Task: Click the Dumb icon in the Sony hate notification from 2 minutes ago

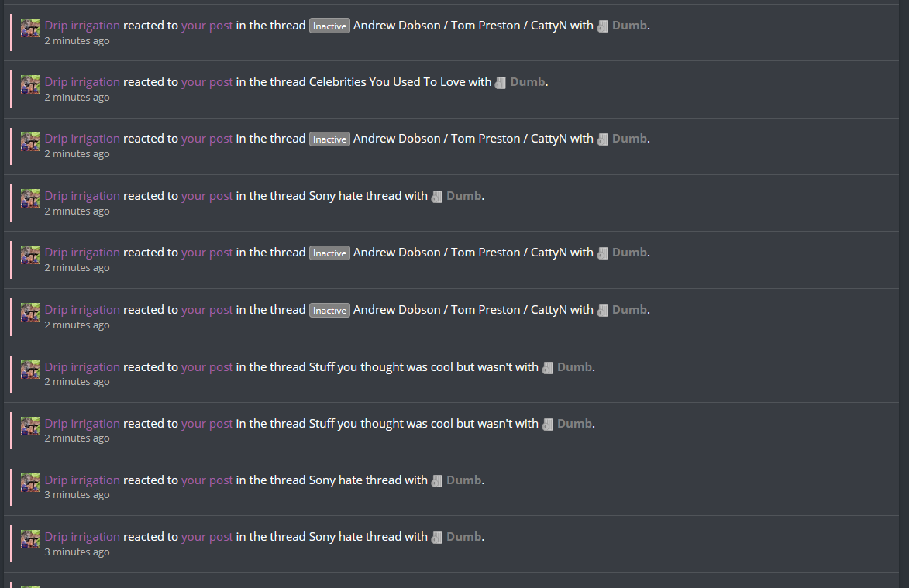Action: pos(436,197)
